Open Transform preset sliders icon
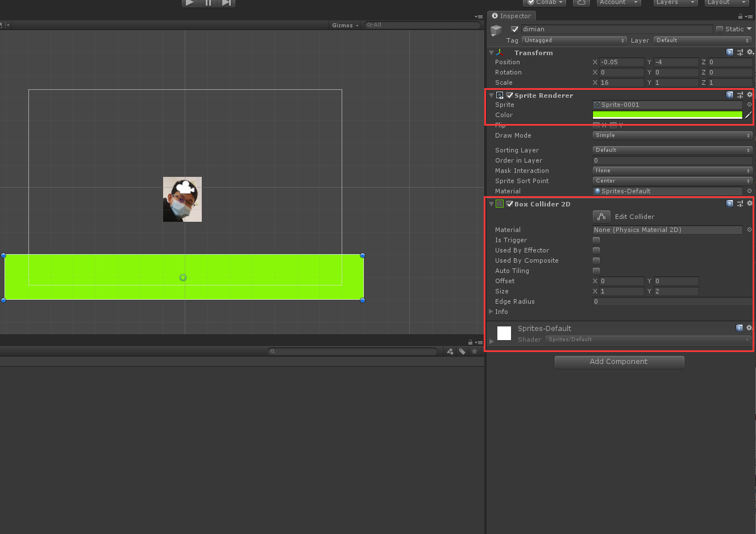The height and width of the screenshot is (534, 756). pyautogui.click(x=740, y=52)
